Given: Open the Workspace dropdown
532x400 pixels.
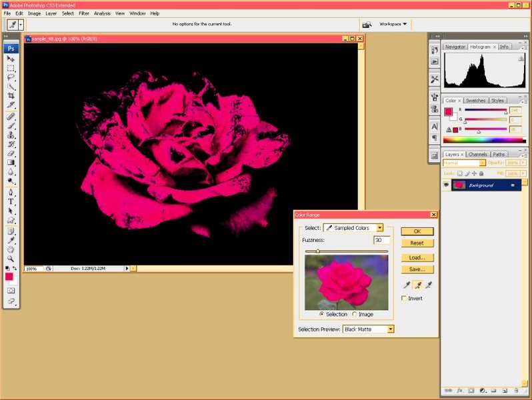Looking at the screenshot, I should coord(393,24).
